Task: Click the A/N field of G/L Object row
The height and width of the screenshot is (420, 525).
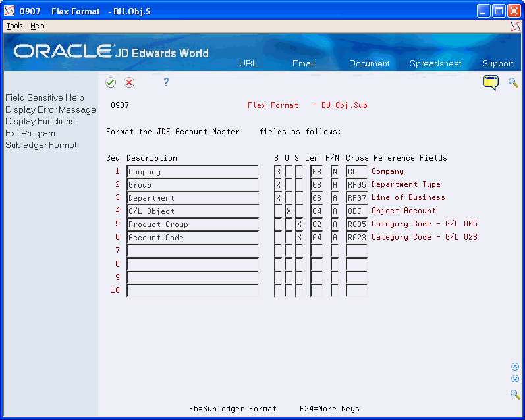Action: (x=335, y=211)
